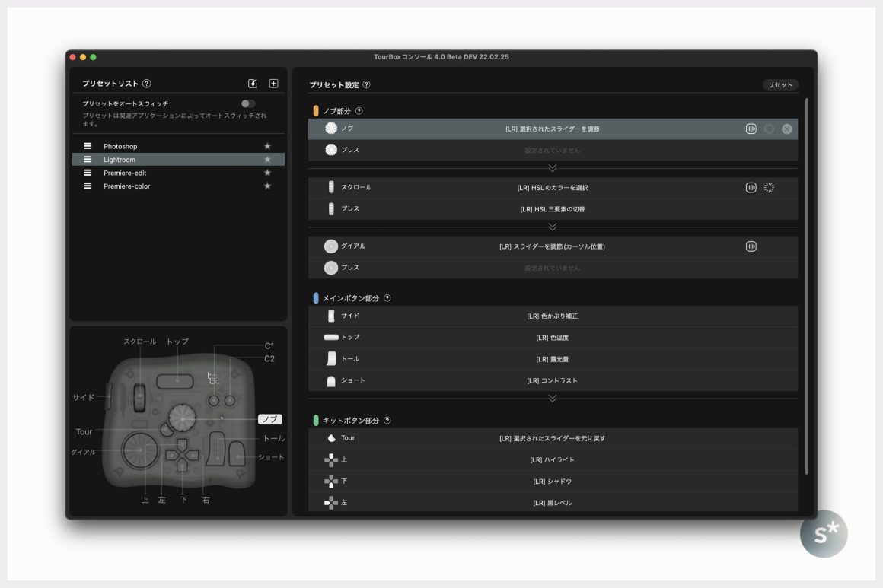Click the haptic feedback icon on the ノブ row
Screen dimensions: 883x588
[751, 129]
